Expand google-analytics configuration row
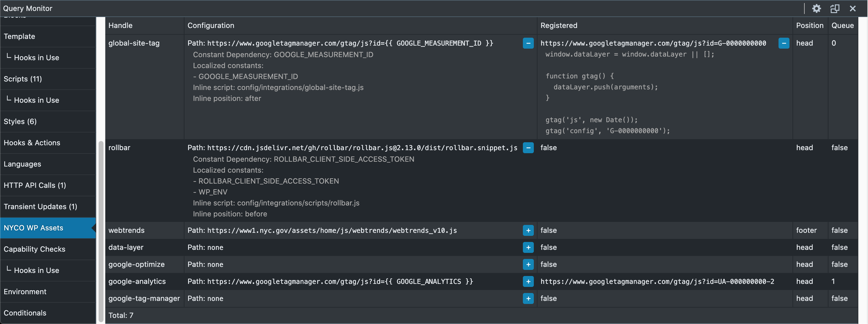Viewport: 868px width, 324px height. point(528,282)
